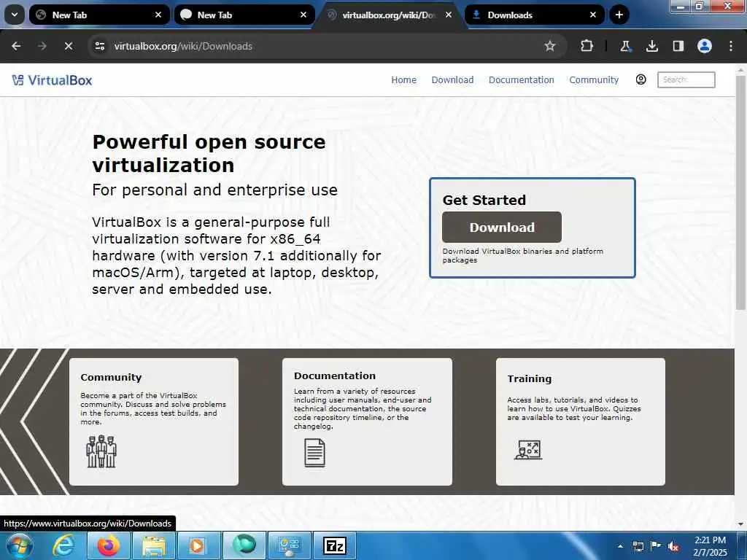Open the Home navigation link

click(x=404, y=80)
